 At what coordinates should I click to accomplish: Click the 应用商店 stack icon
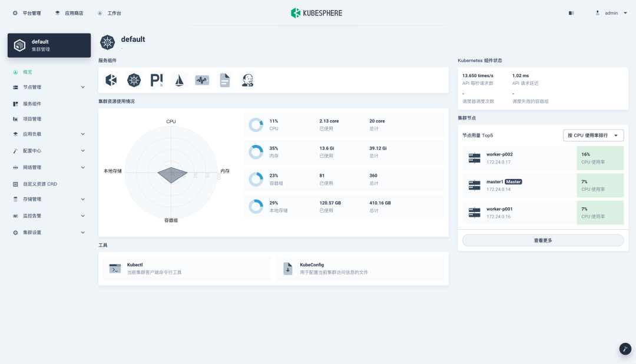[58, 13]
